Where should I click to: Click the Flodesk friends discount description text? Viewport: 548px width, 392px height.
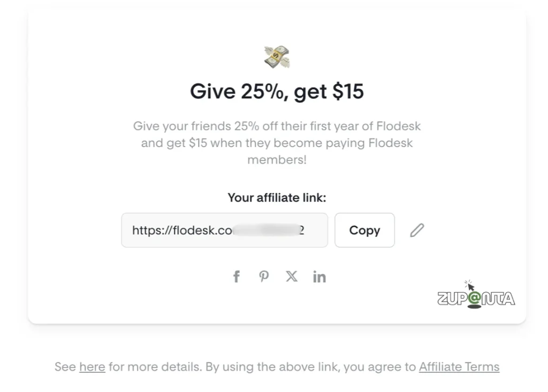tap(277, 143)
